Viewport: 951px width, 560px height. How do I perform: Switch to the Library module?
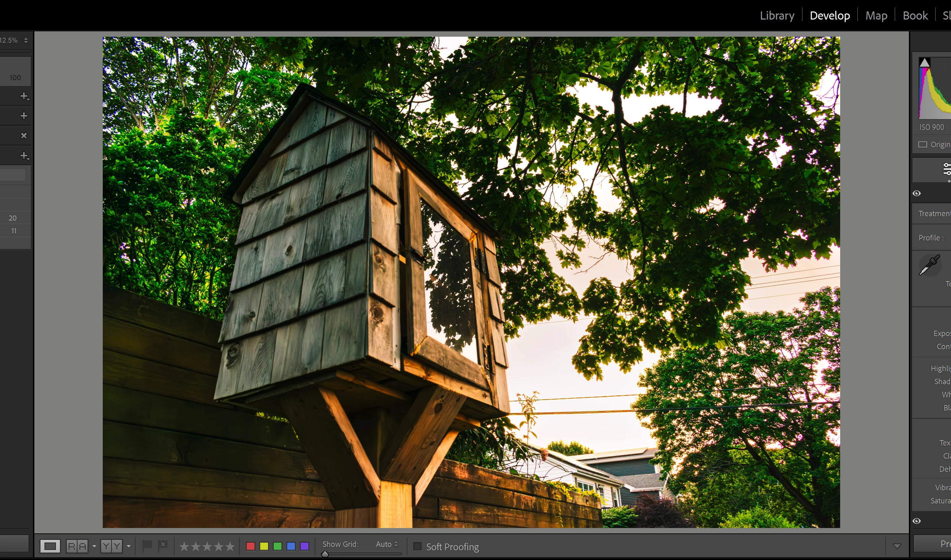click(777, 15)
